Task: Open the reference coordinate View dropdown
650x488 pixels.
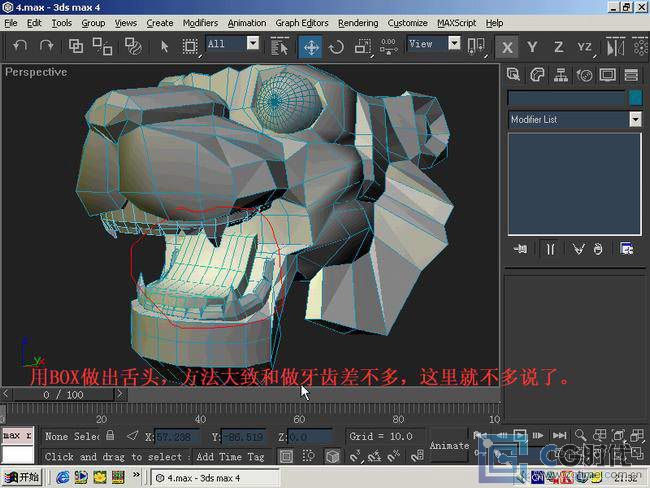Action: click(x=454, y=43)
